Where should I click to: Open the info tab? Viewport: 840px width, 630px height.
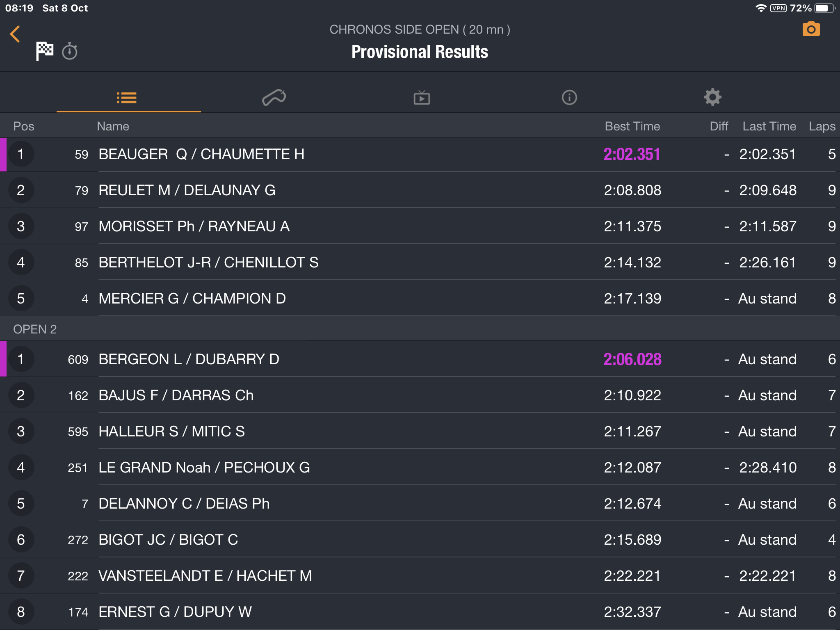coord(569,98)
